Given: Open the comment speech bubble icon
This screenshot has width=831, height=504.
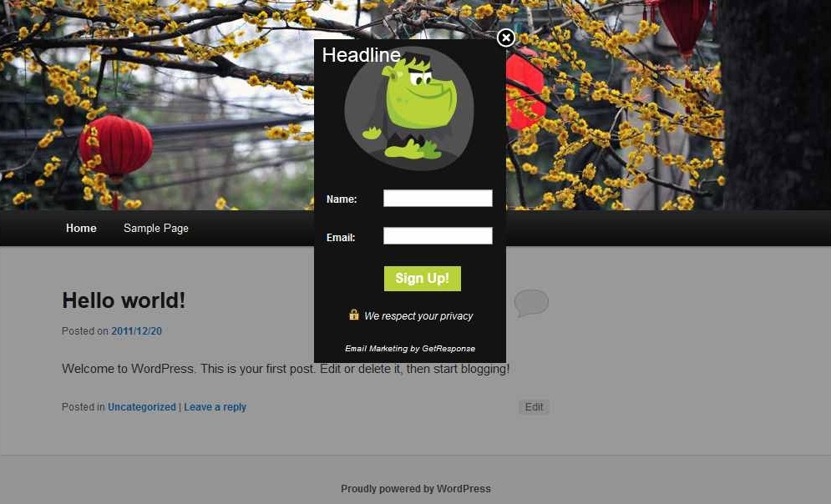Looking at the screenshot, I should click(x=531, y=303).
